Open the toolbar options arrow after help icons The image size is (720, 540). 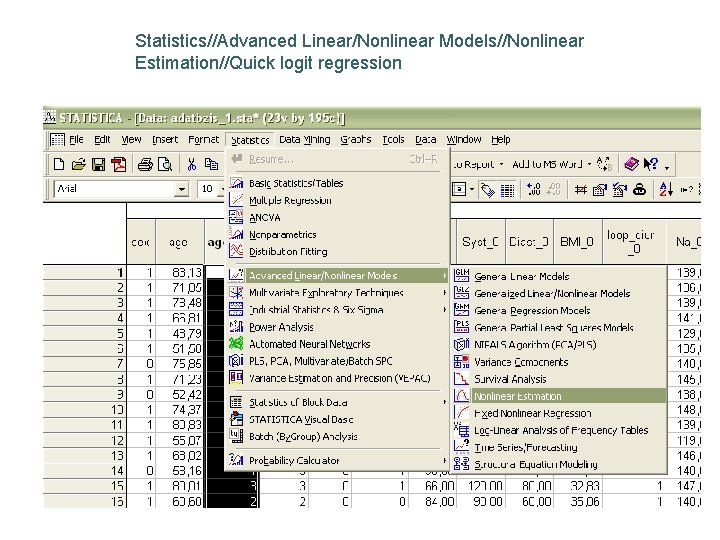667,167
